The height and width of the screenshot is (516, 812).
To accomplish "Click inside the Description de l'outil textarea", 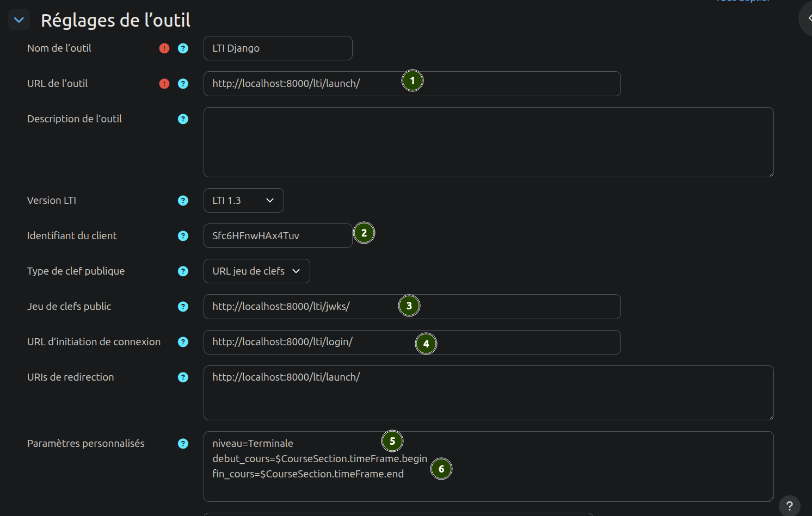I will pyautogui.click(x=488, y=142).
